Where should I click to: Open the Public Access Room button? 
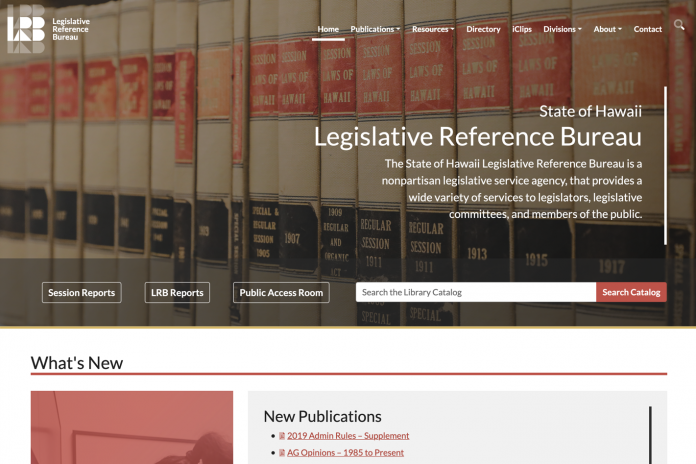(x=281, y=293)
